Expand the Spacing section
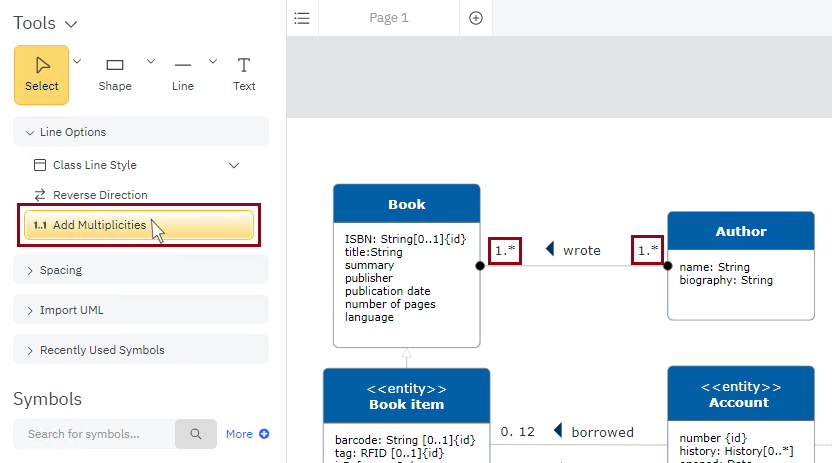This screenshot has height=463, width=832. click(30, 270)
